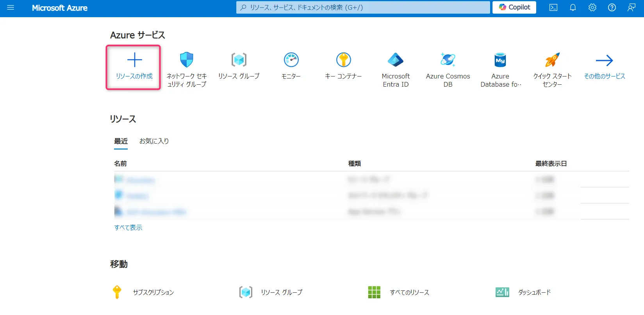Switch to the お気に入り tab
This screenshot has height=315, width=644.
click(x=154, y=141)
